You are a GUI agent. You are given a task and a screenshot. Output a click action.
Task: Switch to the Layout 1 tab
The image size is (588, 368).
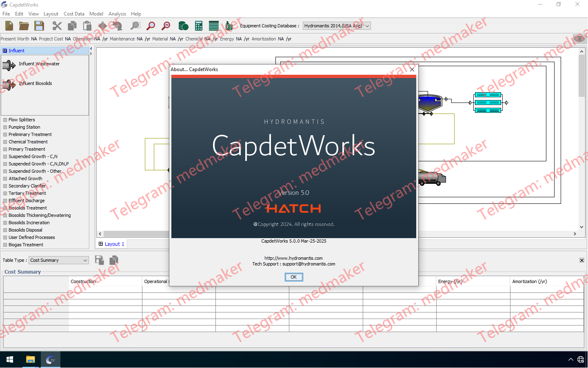click(x=111, y=243)
